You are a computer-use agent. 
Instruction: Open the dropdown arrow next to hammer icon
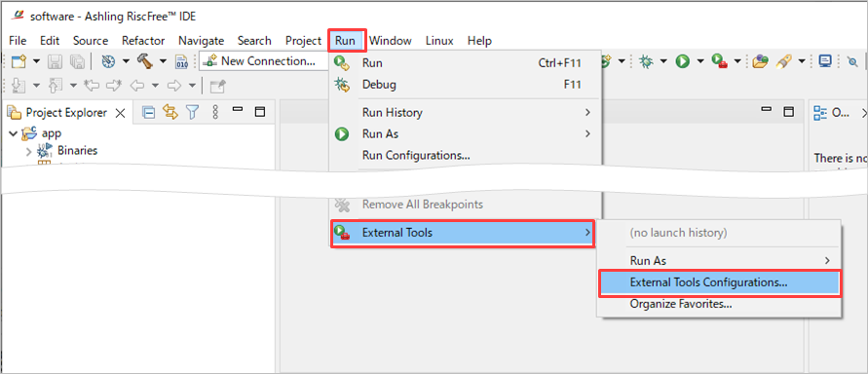pyautogui.click(x=164, y=61)
